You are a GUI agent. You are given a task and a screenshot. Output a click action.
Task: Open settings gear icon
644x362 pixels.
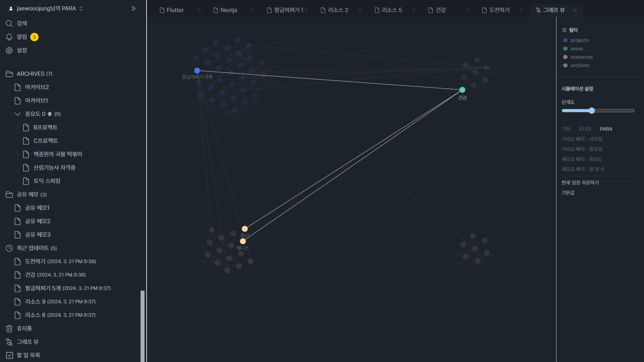click(9, 50)
